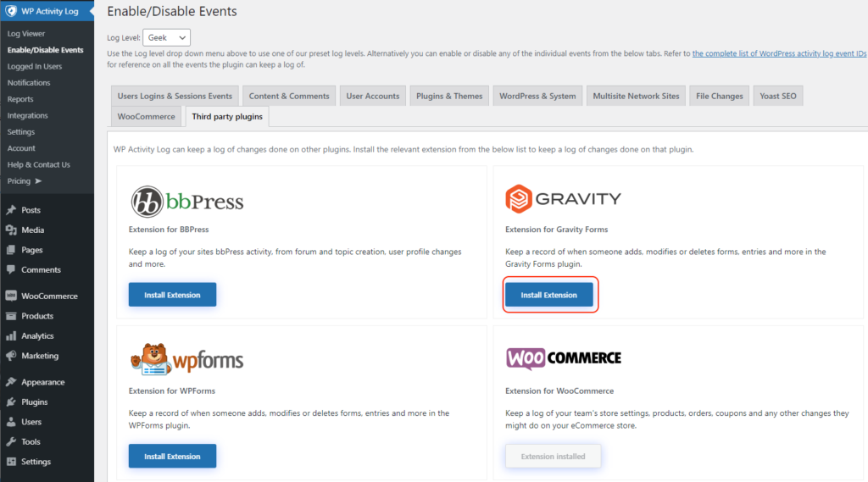Click the Analytics bar chart icon
The image size is (868, 482).
click(11, 335)
